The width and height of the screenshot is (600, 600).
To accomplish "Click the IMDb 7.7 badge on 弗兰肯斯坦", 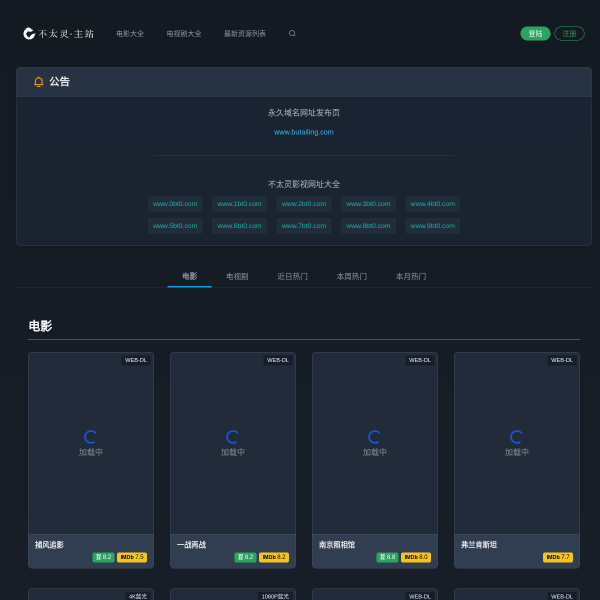I will 558,557.
